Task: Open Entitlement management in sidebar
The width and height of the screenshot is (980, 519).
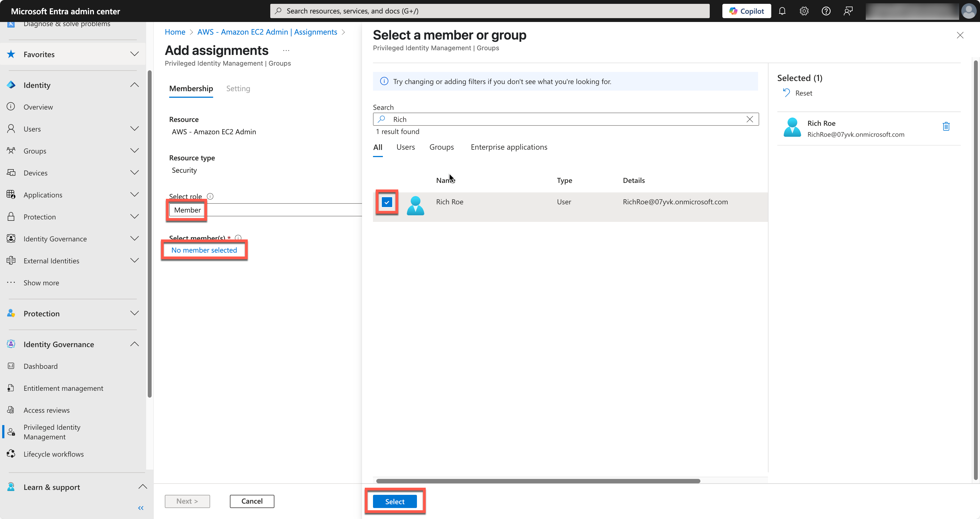Action: point(63,388)
